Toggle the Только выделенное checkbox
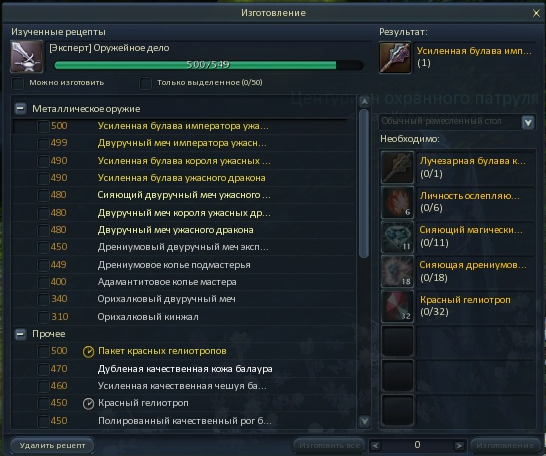This screenshot has height=456, width=546. pyautogui.click(x=146, y=83)
